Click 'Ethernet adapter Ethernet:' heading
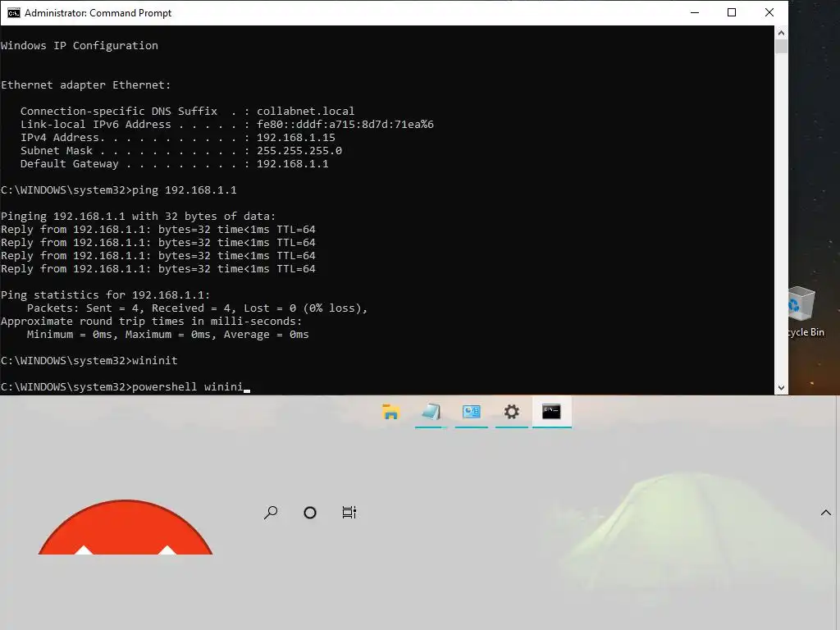840x630 pixels. point(85,85)
